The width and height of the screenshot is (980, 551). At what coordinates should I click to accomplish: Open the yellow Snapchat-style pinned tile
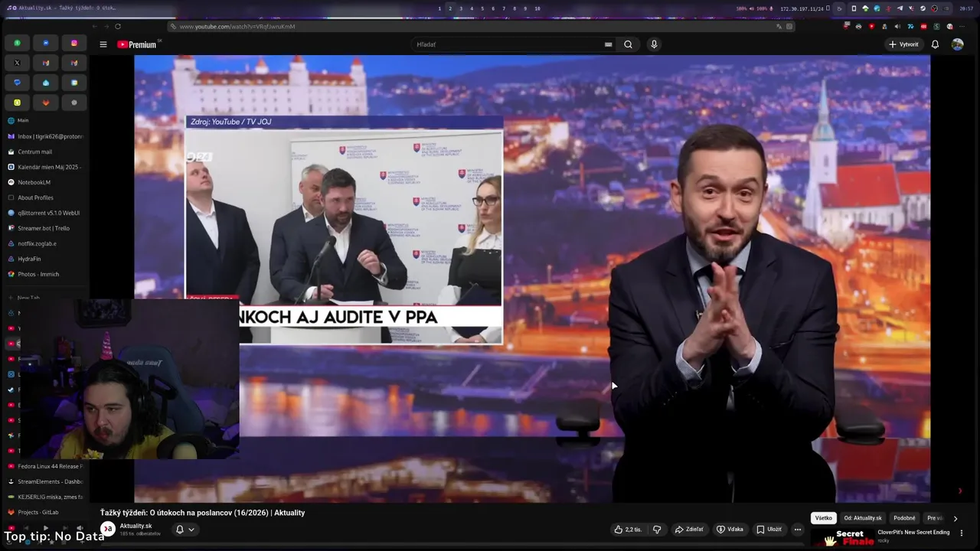(x=17, y=103)
